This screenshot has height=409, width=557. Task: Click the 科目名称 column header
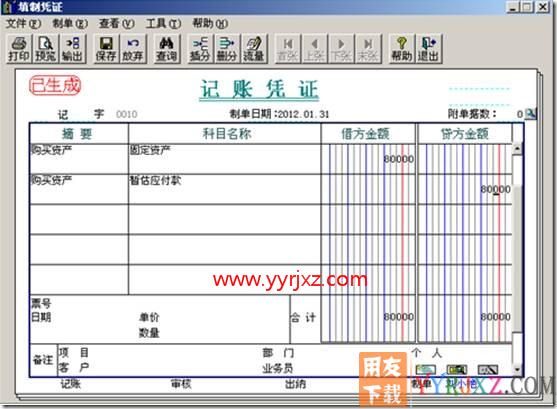pos(225,134)
